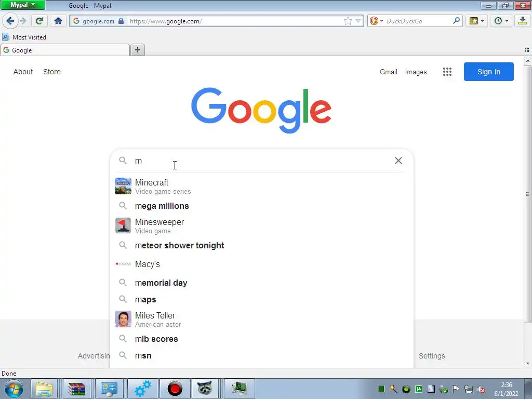Screen dimensions: 532x399
Task: Select meteor shower tonight suggestion
Action: click(x=262, y=245)
